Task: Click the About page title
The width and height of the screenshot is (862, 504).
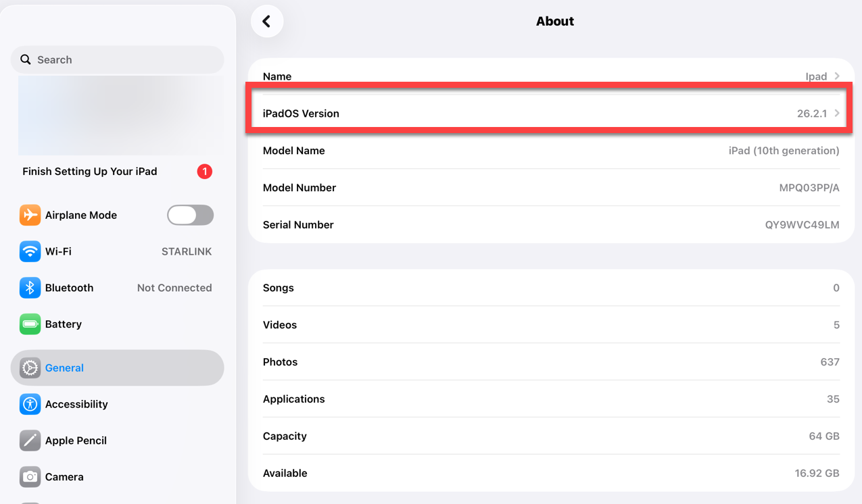Action: click(555, 22)
